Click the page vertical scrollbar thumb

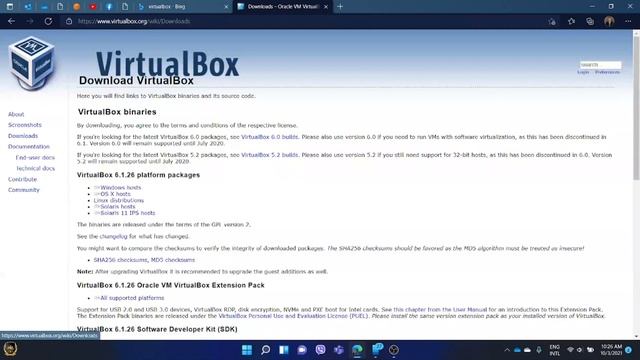click(636, 108)
